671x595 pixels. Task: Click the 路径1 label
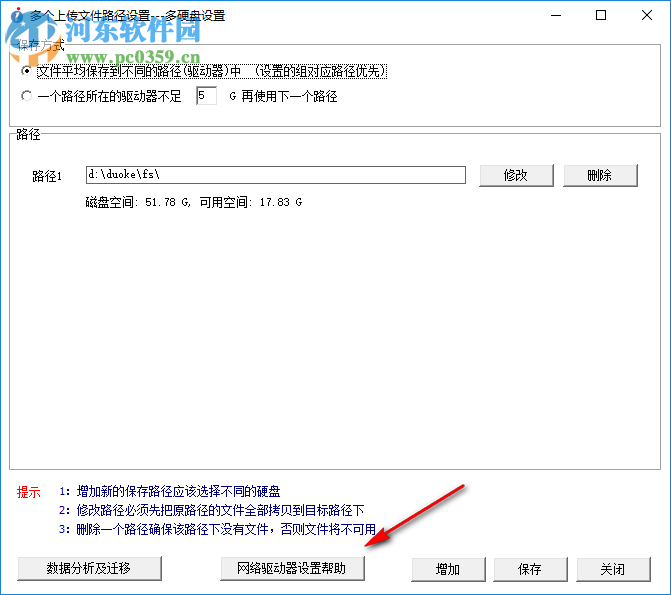[x=47, y=176]
